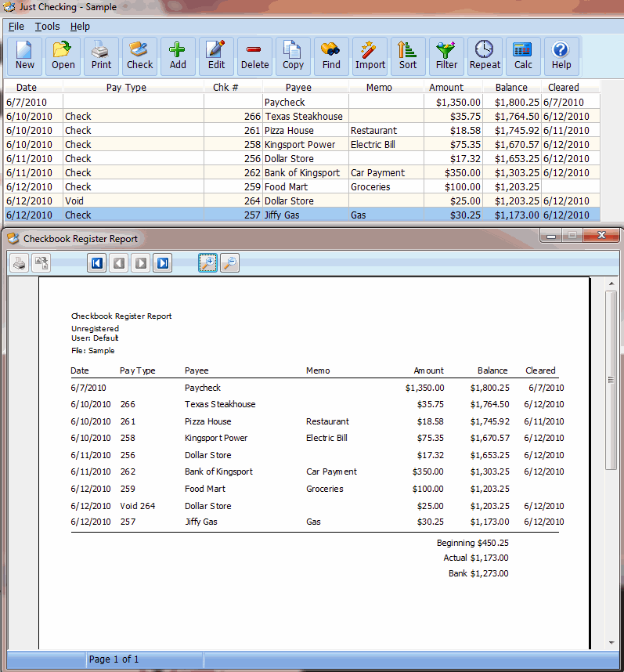Viewport: 624px width, 672px height.
Task: Open the Import wizard icon
Action: pyautogui.click(x=370, y=56)
